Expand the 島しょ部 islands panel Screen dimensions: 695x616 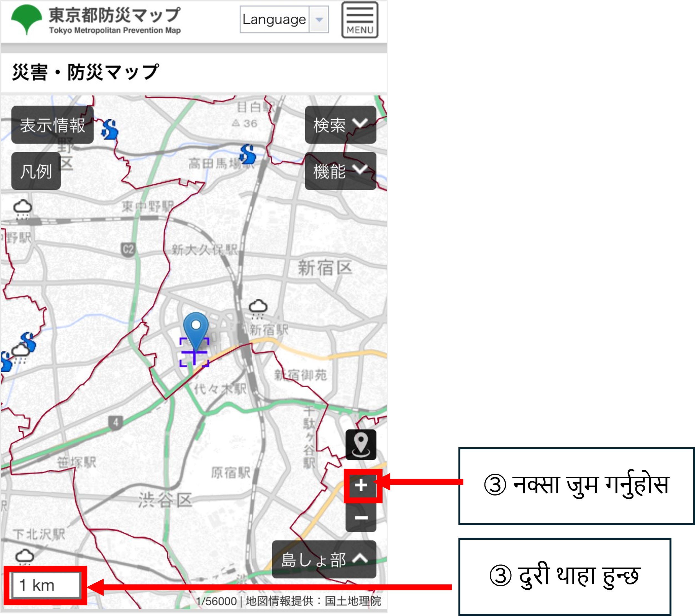point(324,559)
